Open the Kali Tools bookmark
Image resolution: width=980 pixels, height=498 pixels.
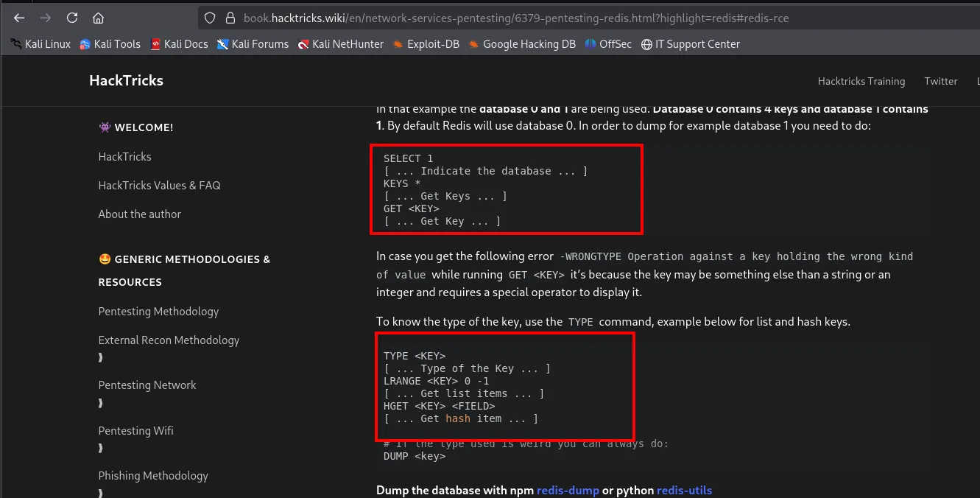(x=110, y=44)
